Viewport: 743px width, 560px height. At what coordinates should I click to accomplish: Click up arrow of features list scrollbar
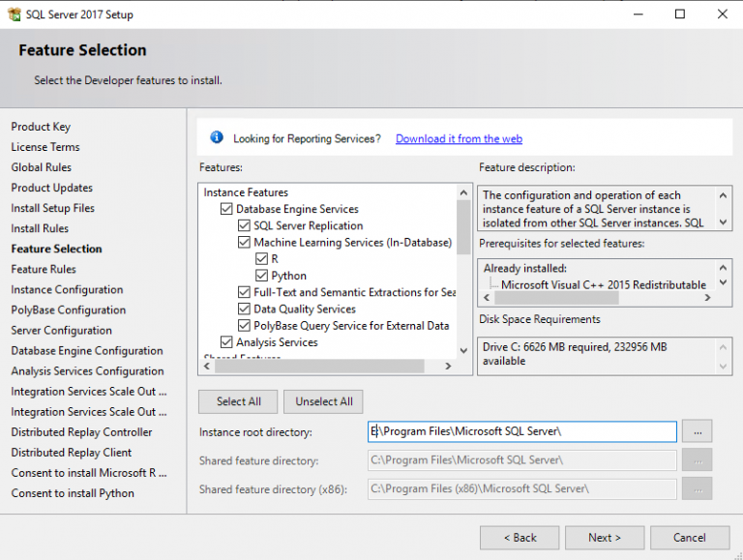pyautogui.click(x=463, y=192)
